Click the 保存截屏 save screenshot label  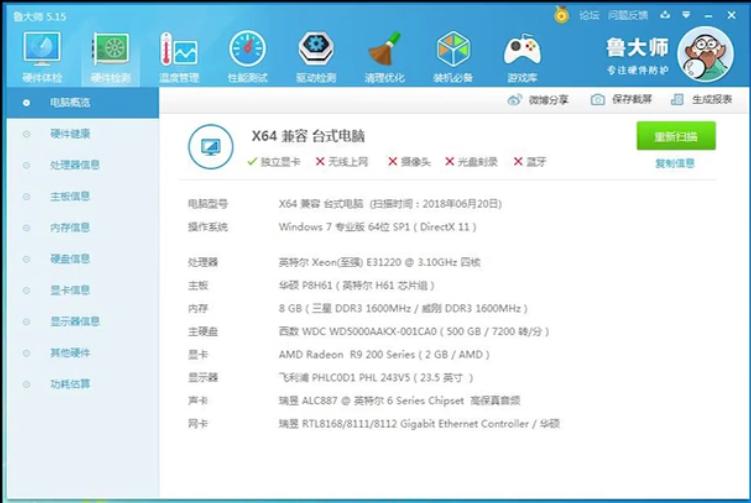tap(632, 99)
